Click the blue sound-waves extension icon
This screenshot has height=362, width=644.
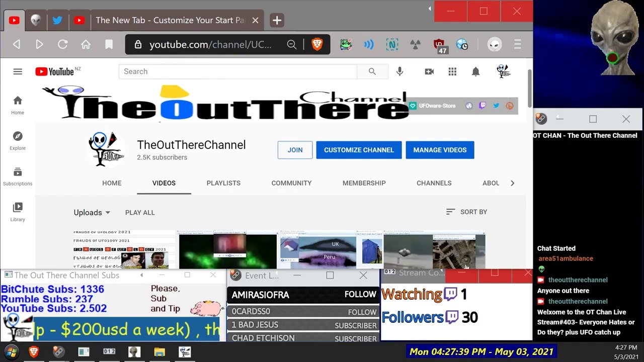coord(369,45)
